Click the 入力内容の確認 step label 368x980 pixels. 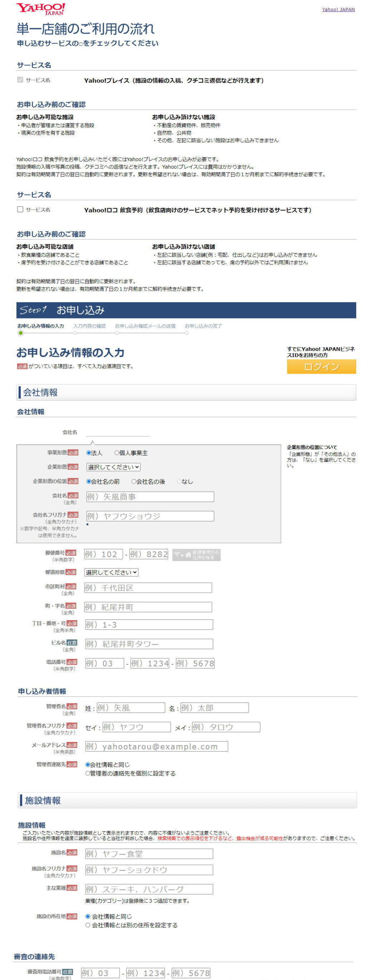pyautogui.click(x=90, y=326)
